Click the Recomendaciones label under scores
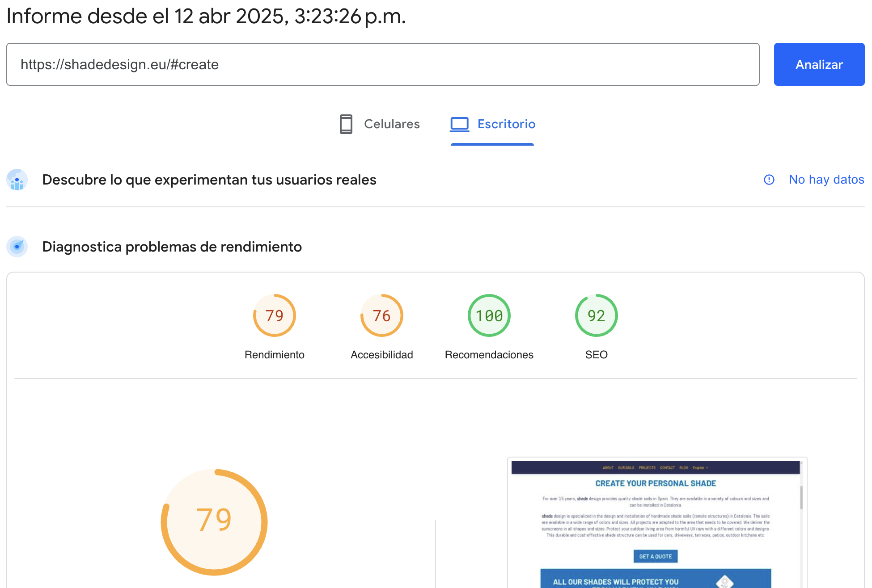 point(489,355)
